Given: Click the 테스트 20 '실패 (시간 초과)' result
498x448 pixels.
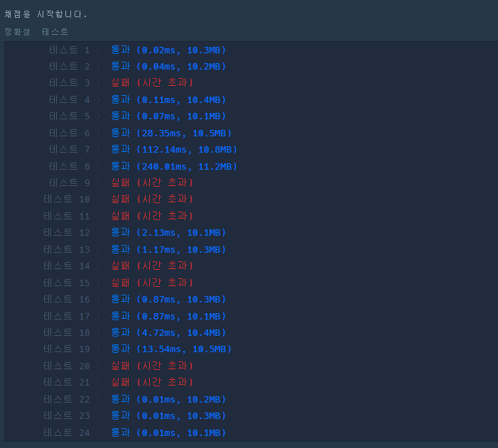Looking at the screenshot, I should click(152, 366).
